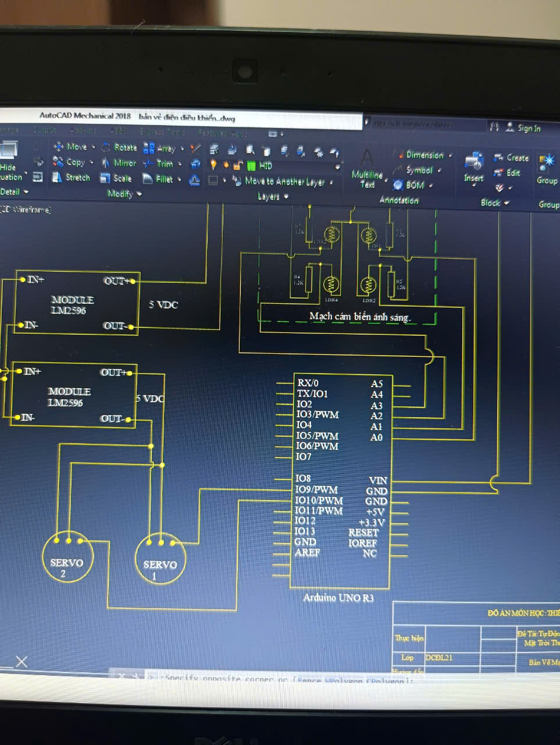The image size is (560, 745).
Task: Click the SERVO 1 label in drawing
Action: tap(159, 570)
